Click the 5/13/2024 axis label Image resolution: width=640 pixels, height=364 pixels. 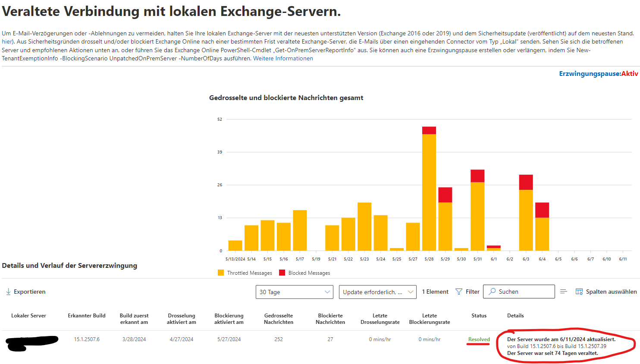pyautogui.click(x=235, y=259)
